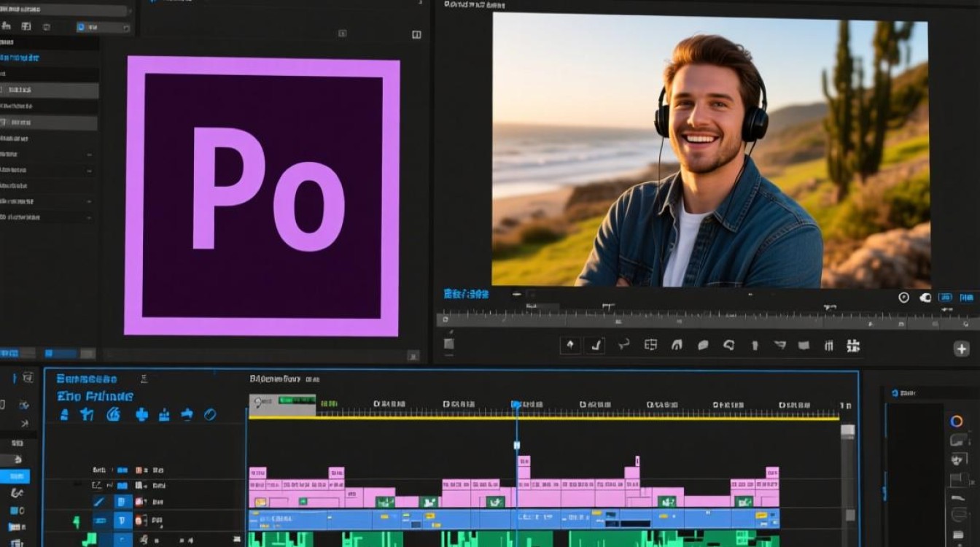The height and width of the screenshot is (547, 980).
Task: Click the blue timecode text under the video preview
Action: click(466, 294)
